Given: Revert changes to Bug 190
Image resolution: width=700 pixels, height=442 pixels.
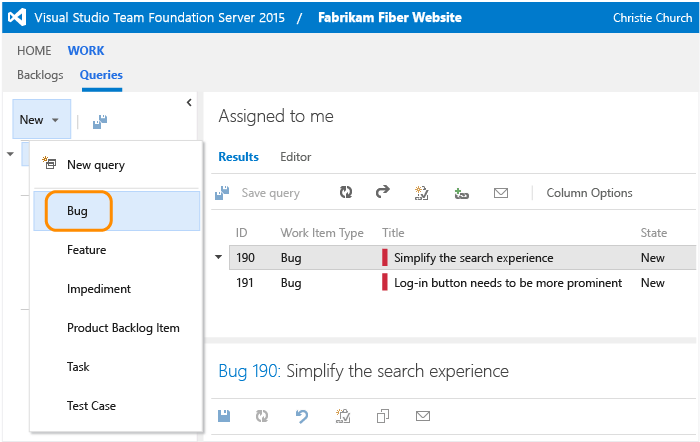Looking at the screenshot, I should pyautogui.click(x=302, y=416).
